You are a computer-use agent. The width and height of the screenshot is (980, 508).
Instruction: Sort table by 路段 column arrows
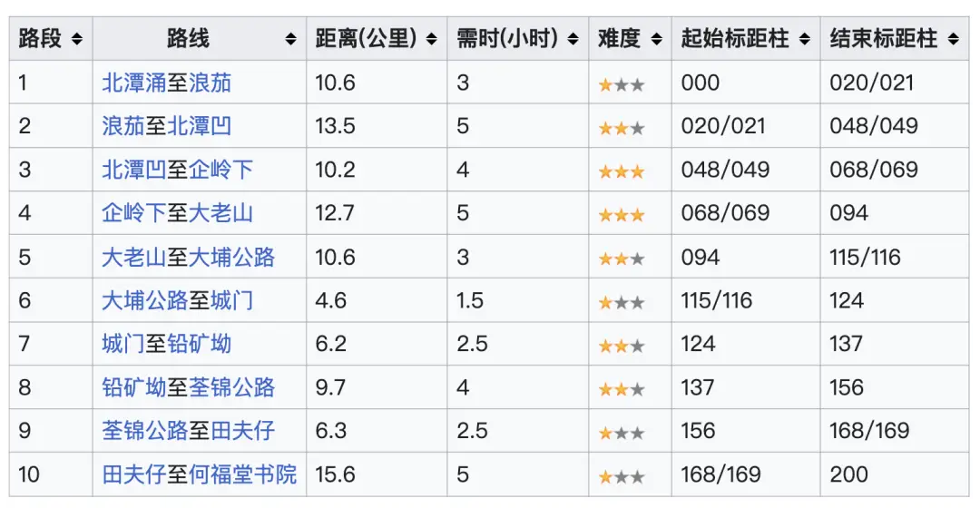(x=77, y=39)
